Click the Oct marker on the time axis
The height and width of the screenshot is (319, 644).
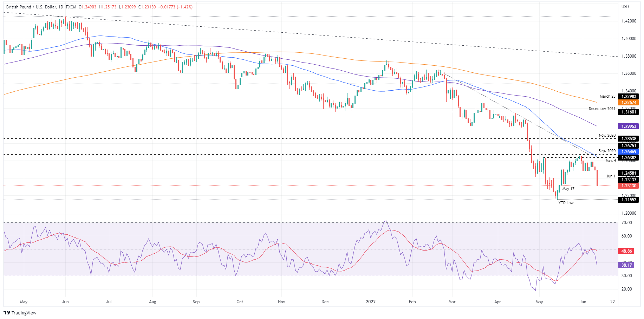(240, 302)
